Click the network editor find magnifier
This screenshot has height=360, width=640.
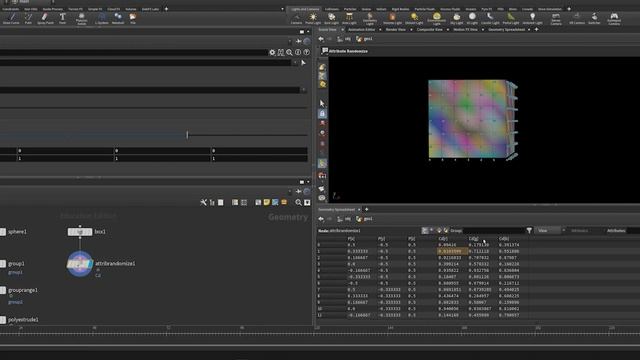click(x=298, y=202)
